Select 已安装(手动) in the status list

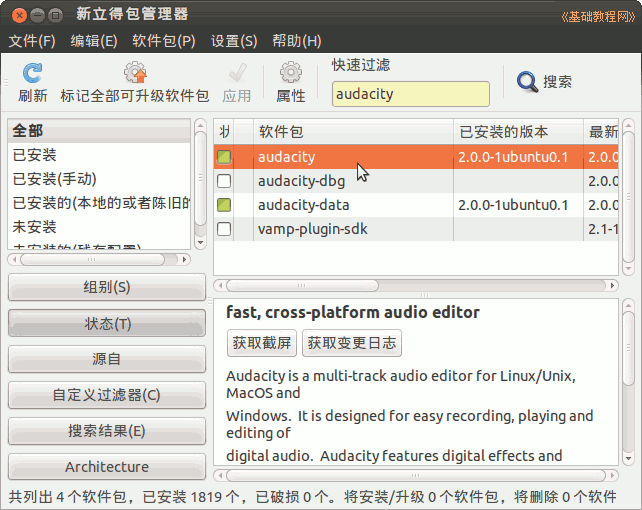click(x=99, y=179)
